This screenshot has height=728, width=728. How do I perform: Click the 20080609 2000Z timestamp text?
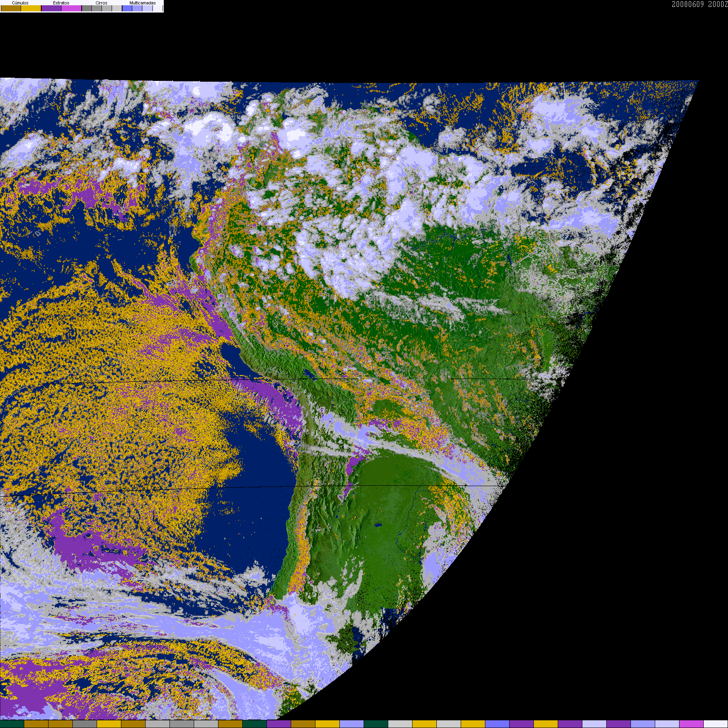(699, 4)
